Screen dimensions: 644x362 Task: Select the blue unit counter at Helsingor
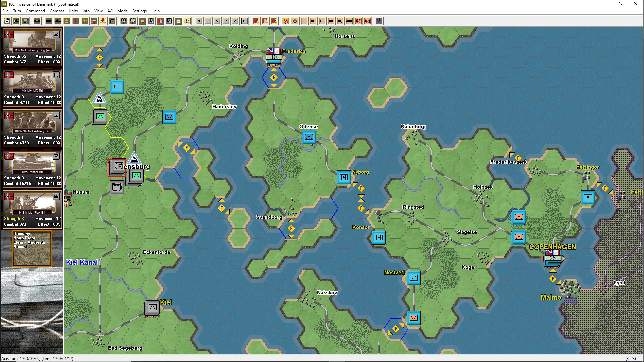point(588,197)
